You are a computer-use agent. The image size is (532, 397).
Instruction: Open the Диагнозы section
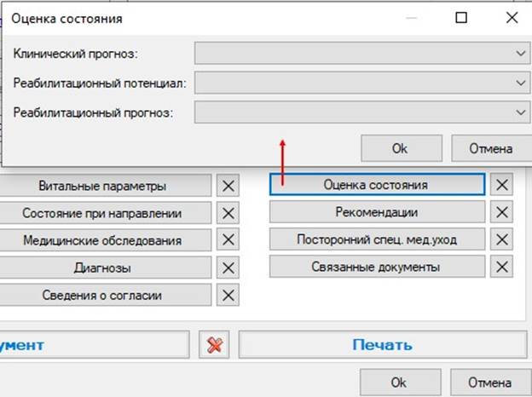[x=105, y=268]
